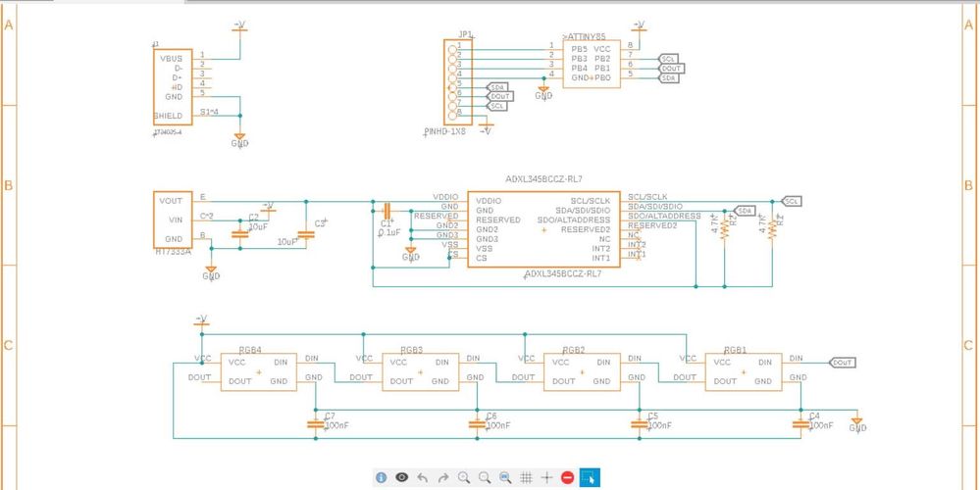Image resolution: width=980 pixels, height=490 pixels.
Task: Select the RGB1 LED symbol
Action: coord(744,372)
